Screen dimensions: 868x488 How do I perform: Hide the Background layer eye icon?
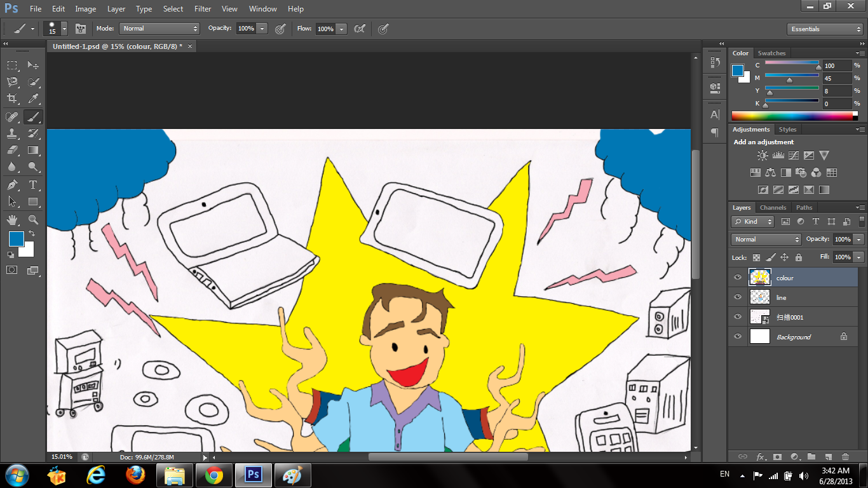tap(738, 337)
